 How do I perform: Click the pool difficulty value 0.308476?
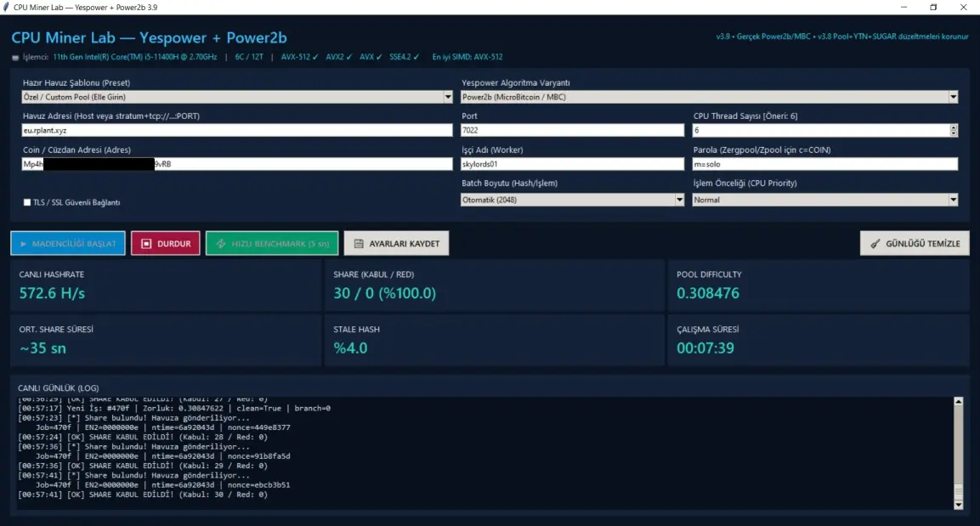click(x=707, y=293)
